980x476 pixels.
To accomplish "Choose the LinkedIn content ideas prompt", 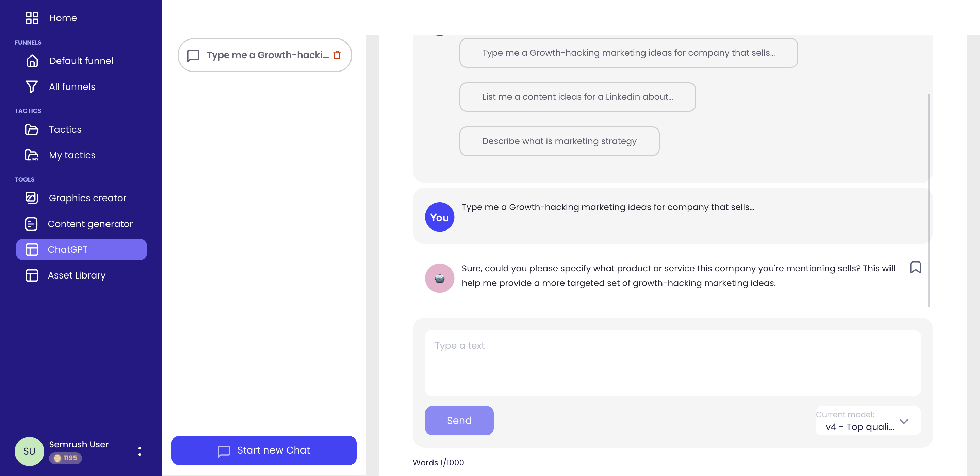I will (x=577, y=97).
